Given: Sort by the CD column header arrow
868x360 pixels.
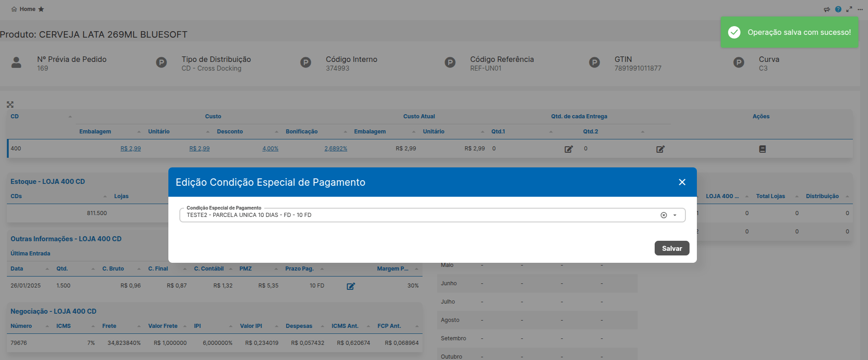Looking at the screenshot, I should [x=70, y=116].
